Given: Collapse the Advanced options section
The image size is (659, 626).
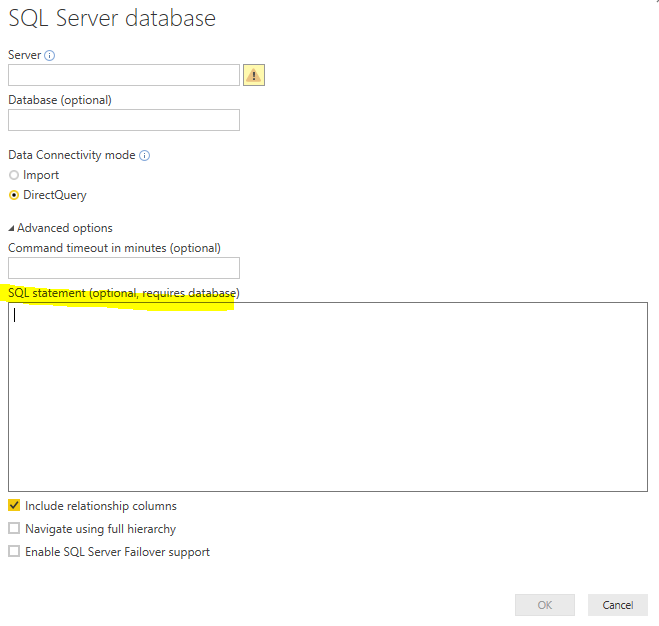Looking at the screenshot, I should coord(11,228).
